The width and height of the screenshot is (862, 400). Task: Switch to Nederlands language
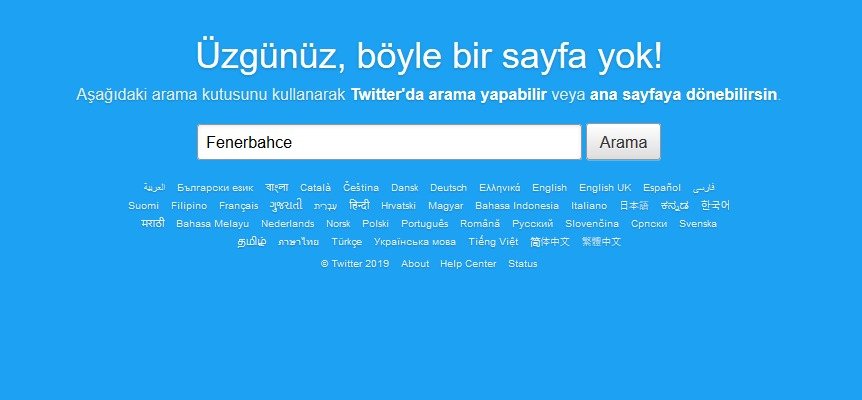tap(288, 224)
